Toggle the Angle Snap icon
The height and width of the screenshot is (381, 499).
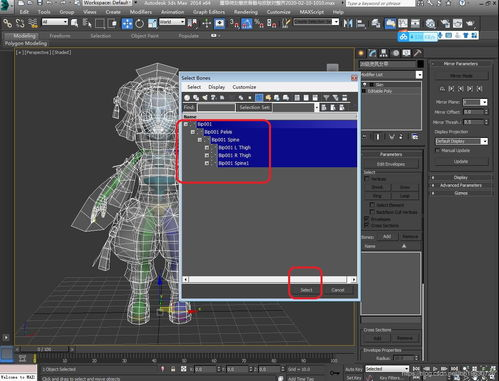pyautogui.click(x=246, y=23)
